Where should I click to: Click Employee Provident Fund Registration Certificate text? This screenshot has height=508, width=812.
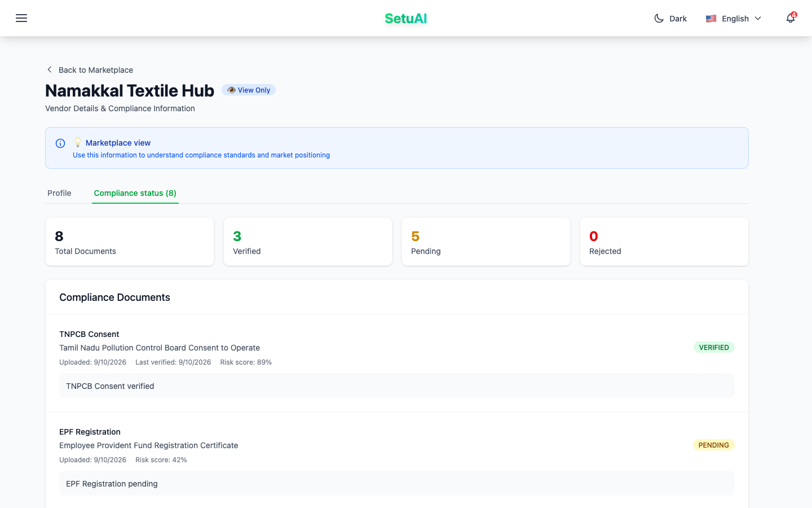[149, 445]
